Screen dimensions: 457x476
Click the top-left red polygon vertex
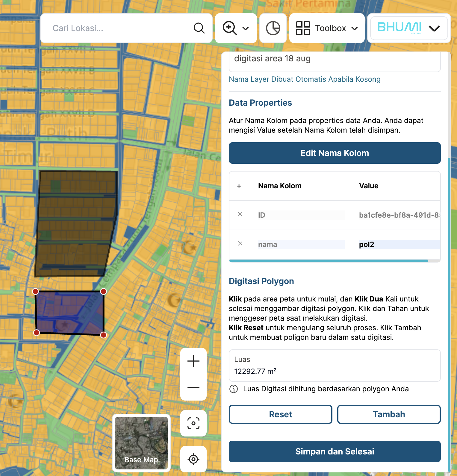(35, 292)
